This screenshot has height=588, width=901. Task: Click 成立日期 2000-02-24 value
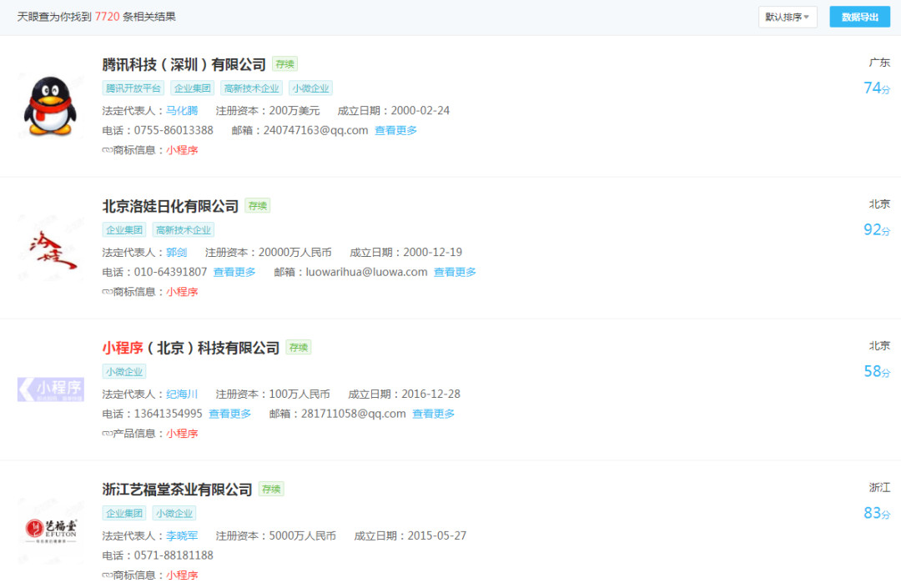point(420,111)
